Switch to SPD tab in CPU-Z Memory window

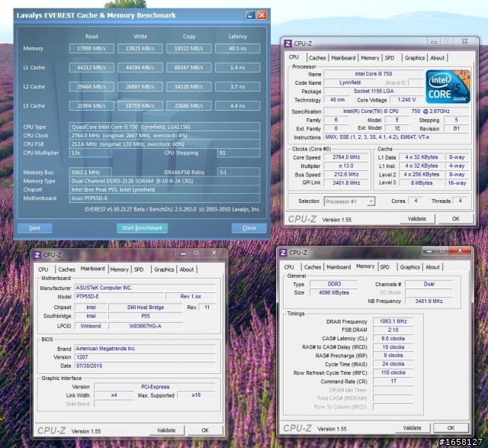tap(384, 267)
